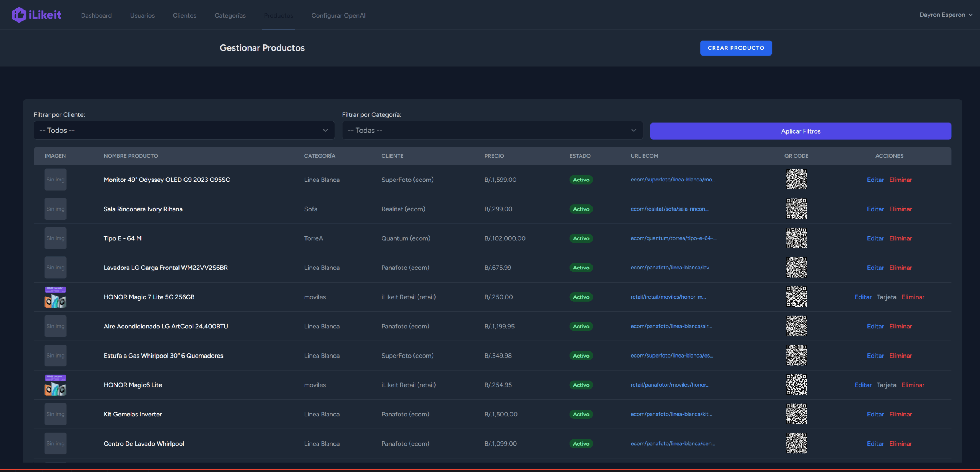Edit Sala Rinconera Ivory Rihana
The width and height of the screenshot is (980, 472).
[x=875, y=209]
